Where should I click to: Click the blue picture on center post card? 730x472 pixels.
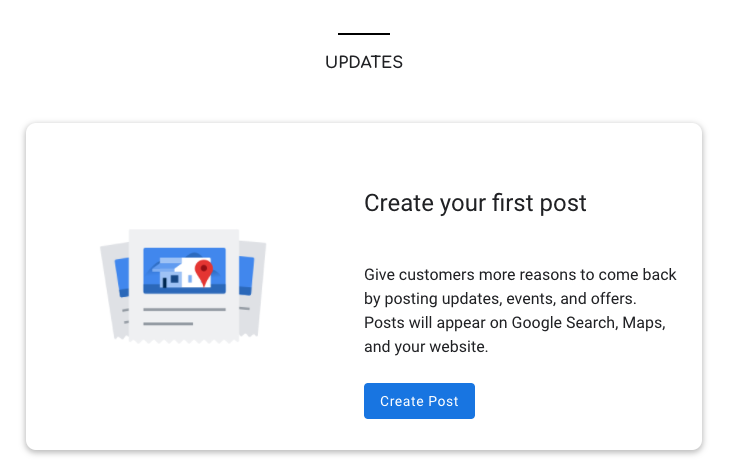point(184,270)
